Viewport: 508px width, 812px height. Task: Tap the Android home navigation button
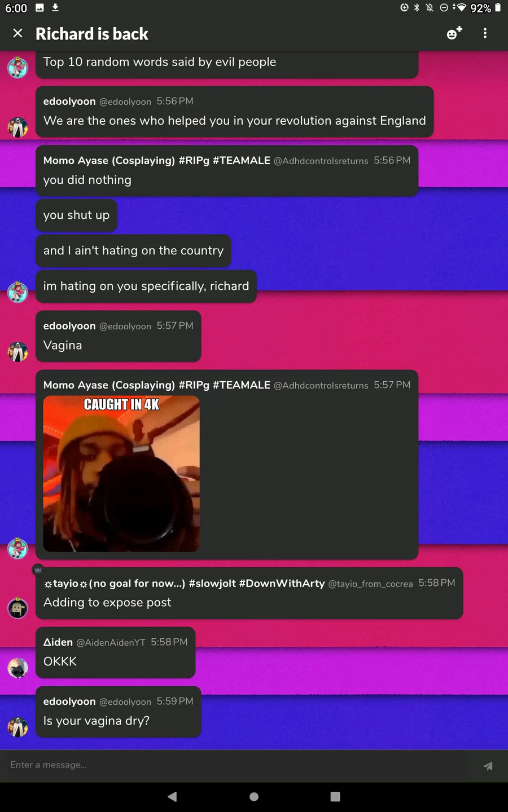(x=254, y=796)
